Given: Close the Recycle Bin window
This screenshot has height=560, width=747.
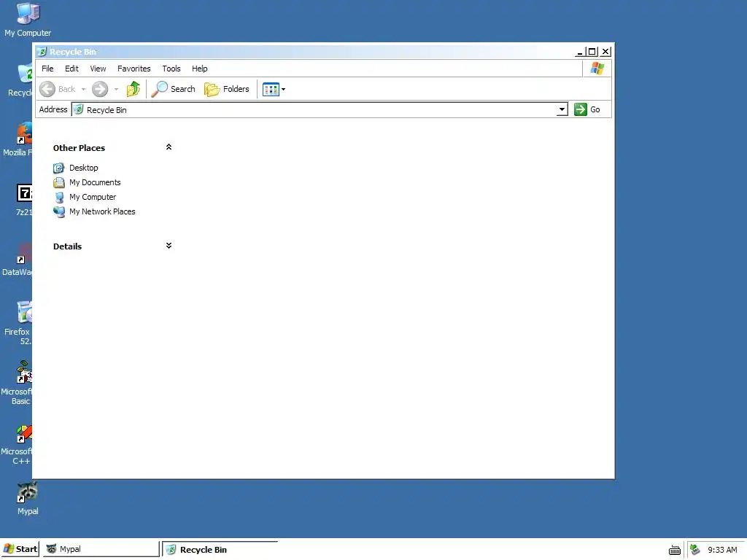Looking at the screenshot, I should pyautogui.click(x=605, y=52).
